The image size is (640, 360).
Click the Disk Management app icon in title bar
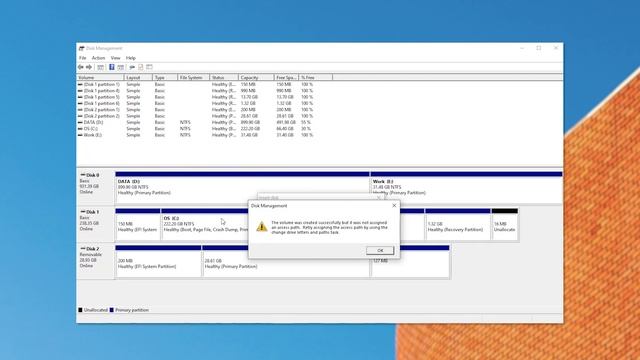tap(81, 48)
